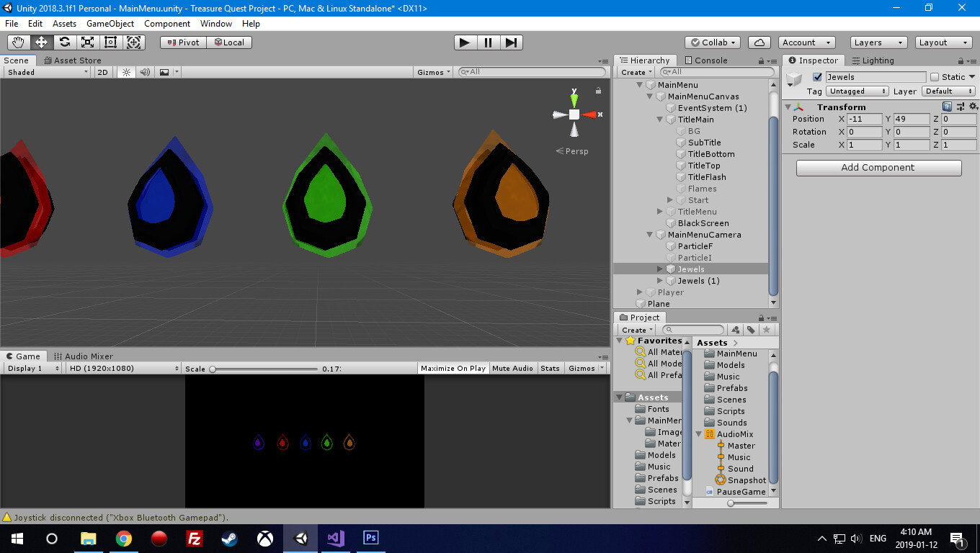The image size is (980, 553).
Task: Open the Display 1 dropdown
Action: click(33, 368)
